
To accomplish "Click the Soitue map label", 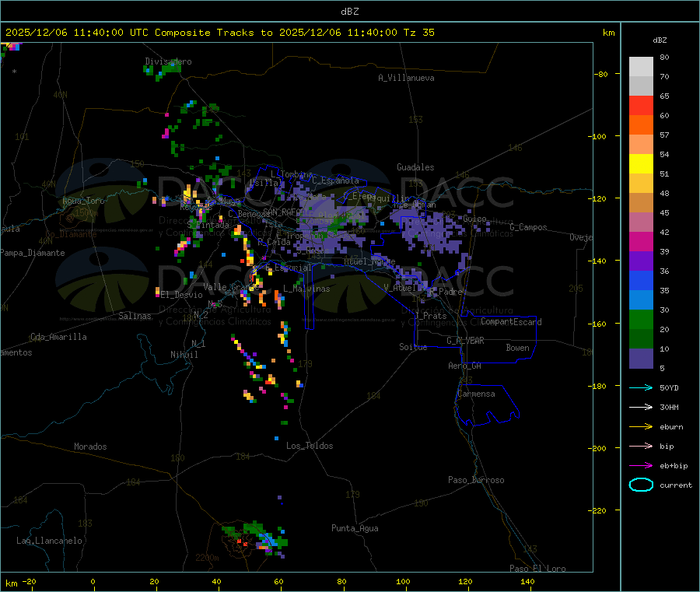I will point(414,347).
